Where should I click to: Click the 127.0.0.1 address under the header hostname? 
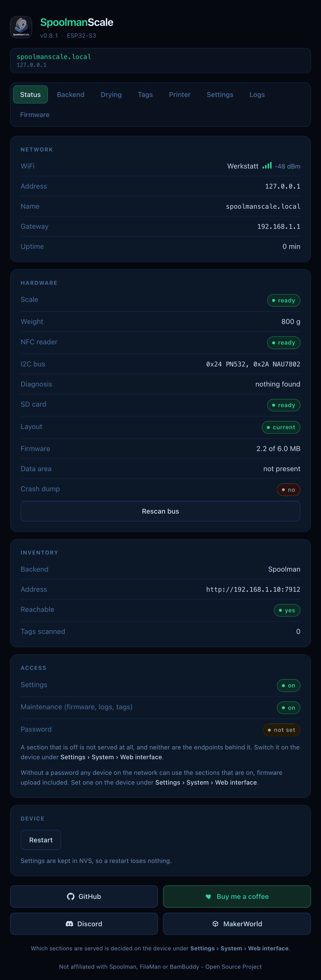tap(31, 65)
